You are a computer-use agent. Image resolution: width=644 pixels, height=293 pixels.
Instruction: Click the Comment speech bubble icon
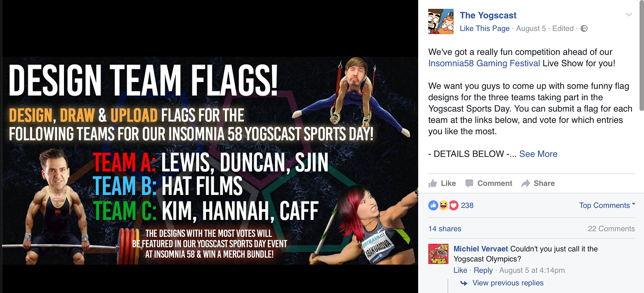click(x=469, y=183)
